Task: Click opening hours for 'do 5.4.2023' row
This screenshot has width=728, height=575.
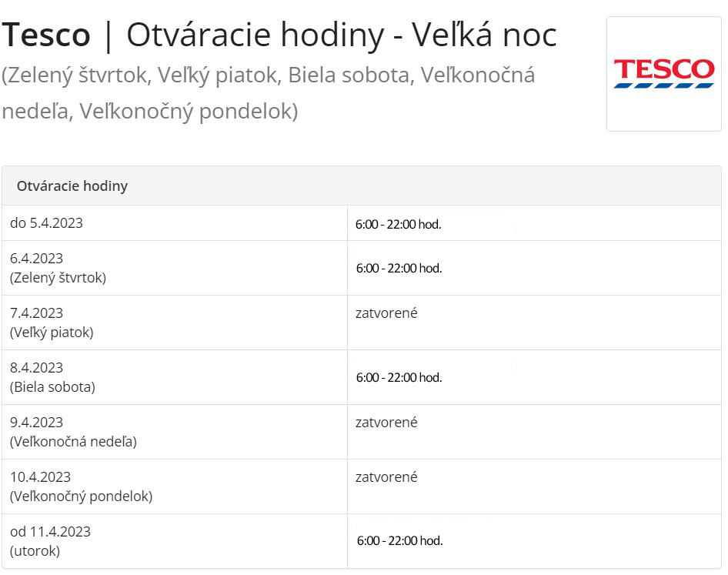Action: click(x=398, y=225)
